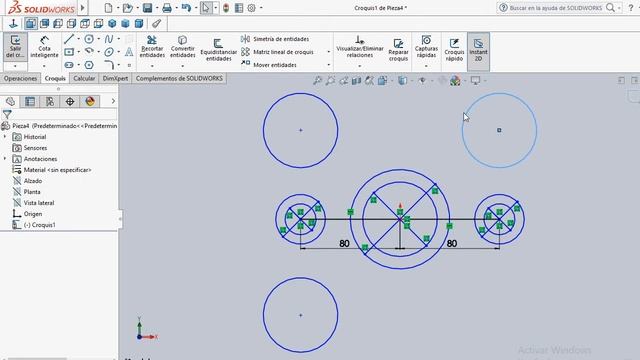
Task: Open the PropertyManager panel tab
Action: pos(30,101)
